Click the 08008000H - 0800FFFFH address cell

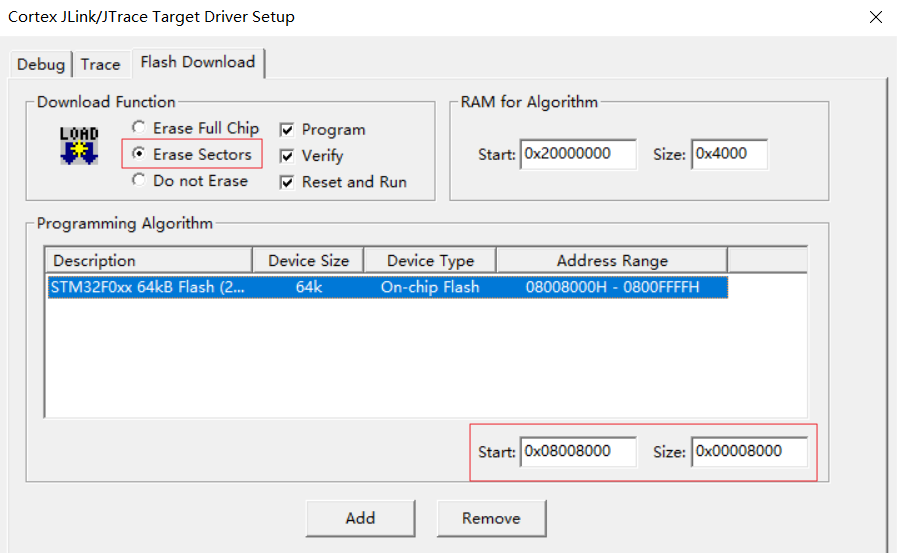(612, 287)
